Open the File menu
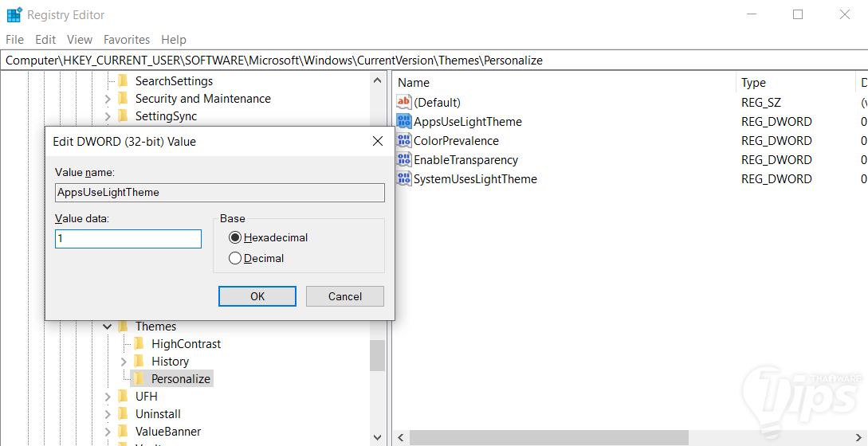 [15, 40]
